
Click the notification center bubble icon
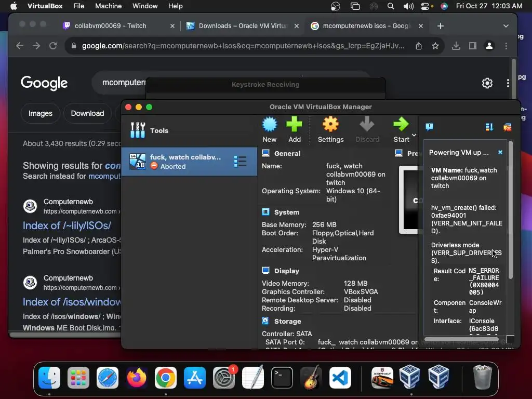(429, 127)
